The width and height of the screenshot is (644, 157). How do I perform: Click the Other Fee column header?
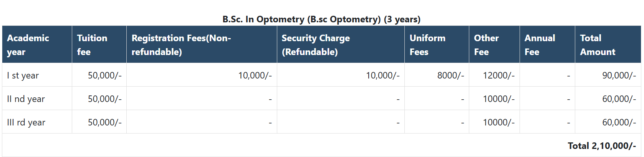click(x=486, y=45)
